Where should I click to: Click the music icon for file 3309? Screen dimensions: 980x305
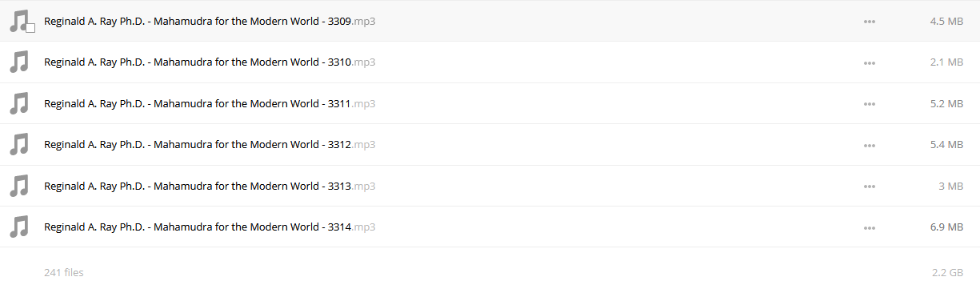(x=18, y=21)
